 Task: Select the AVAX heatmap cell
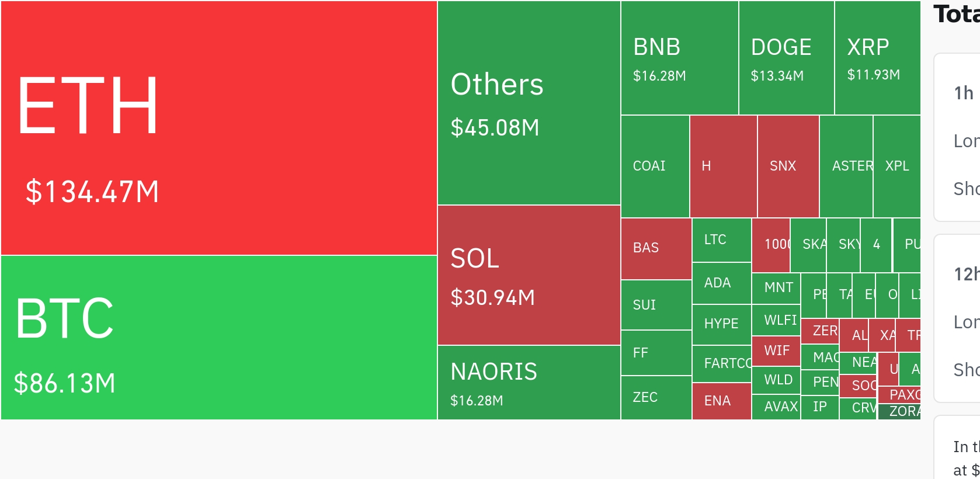(x=776, y=407)
